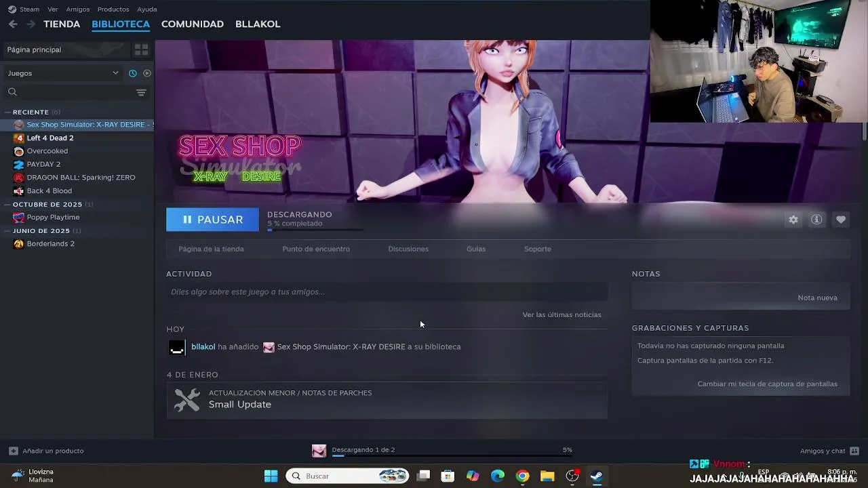Toggle ready-to-play filter icon
This screenshot has width=868, height=488.
click(147, 73)
